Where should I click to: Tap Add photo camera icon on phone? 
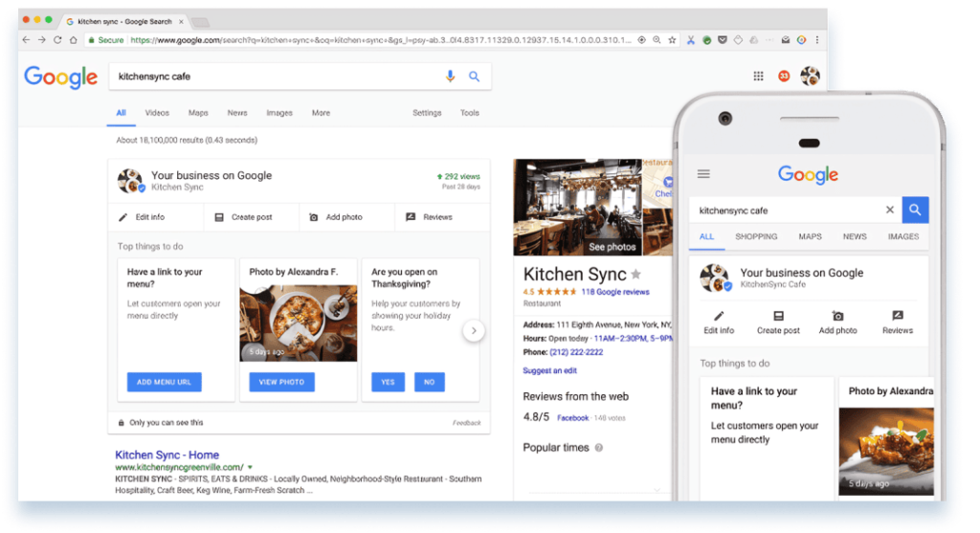click(837, 316)
